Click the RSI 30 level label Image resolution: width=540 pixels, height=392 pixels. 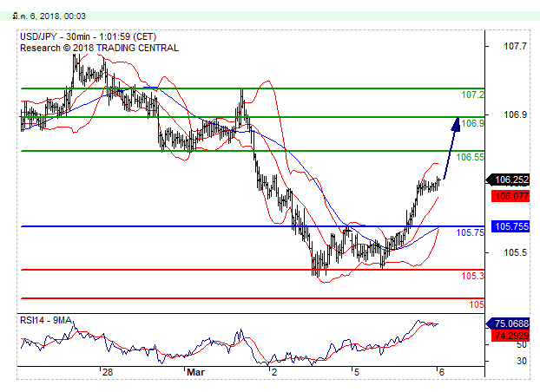coord(522,361)
